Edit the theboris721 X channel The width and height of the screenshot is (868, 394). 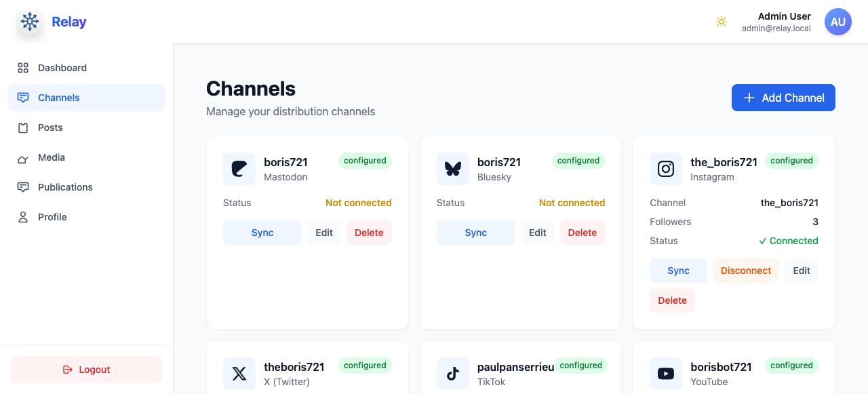324,393
